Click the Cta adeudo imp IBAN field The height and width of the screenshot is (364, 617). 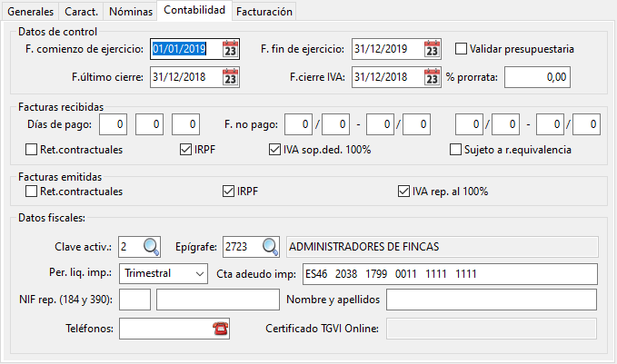pos(449,273)
